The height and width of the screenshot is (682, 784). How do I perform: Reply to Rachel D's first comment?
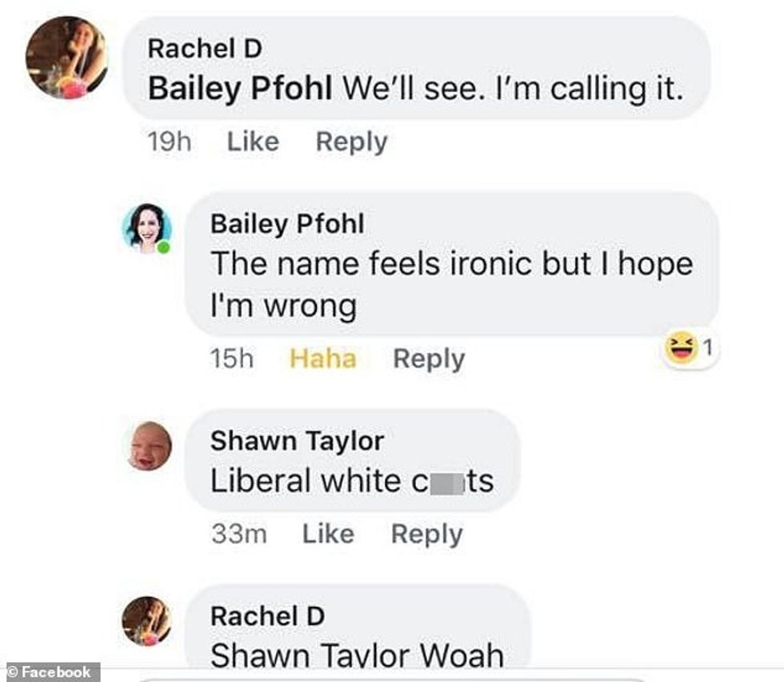point(351,142)
